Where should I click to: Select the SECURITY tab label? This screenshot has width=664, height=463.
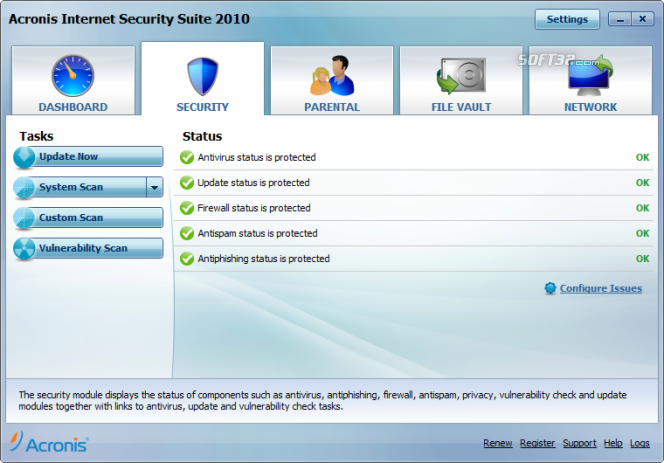(202, 107)
